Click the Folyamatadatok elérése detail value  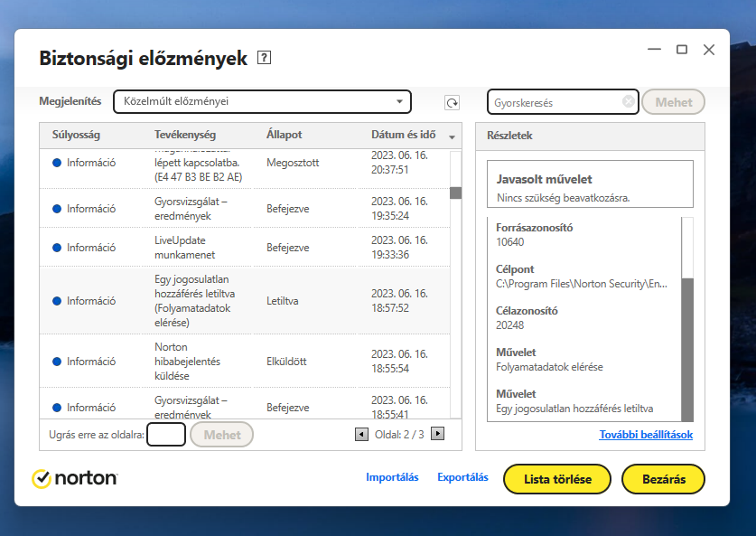[549, 367]
